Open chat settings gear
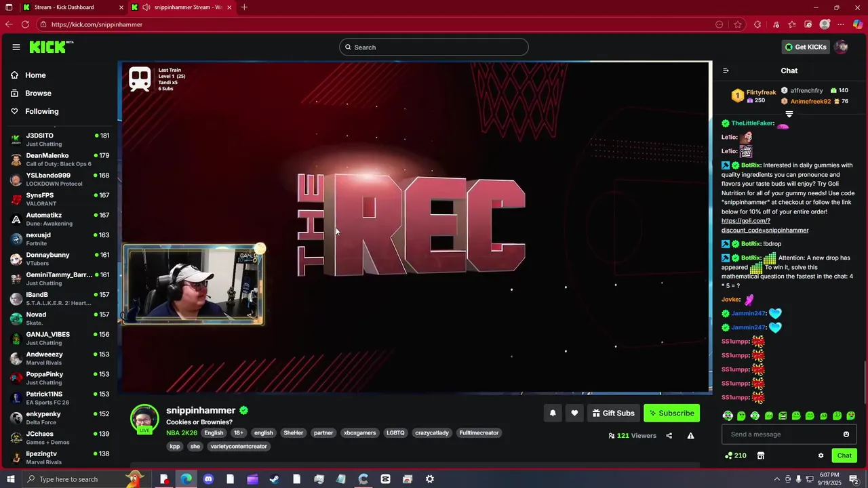This screenshot has height=488, width=868. click(821, 455)
